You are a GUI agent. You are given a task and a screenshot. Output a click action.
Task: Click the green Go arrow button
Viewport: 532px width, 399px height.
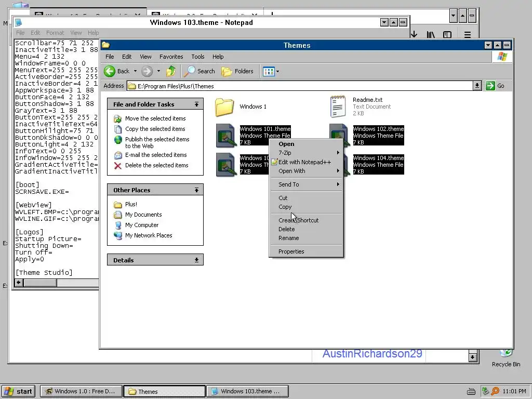click(490, 86)
